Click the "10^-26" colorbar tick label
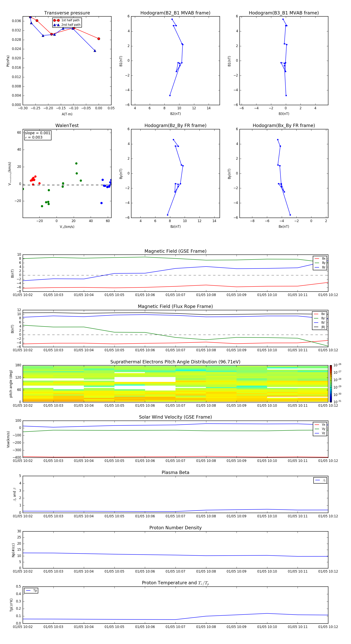351x644 pixels. click(337, 365)
